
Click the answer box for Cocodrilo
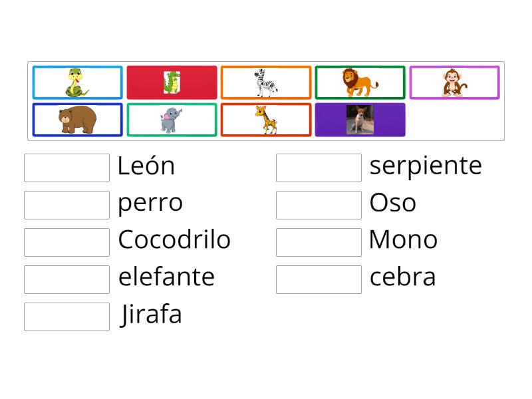pyautogui.click(x=66, y=241)
